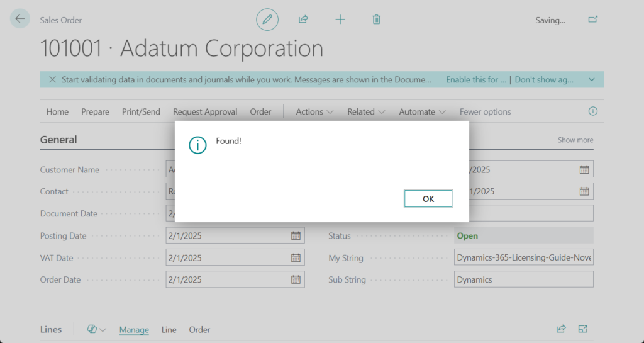
Task: Click the Show more link
Action: click(575, 140)
